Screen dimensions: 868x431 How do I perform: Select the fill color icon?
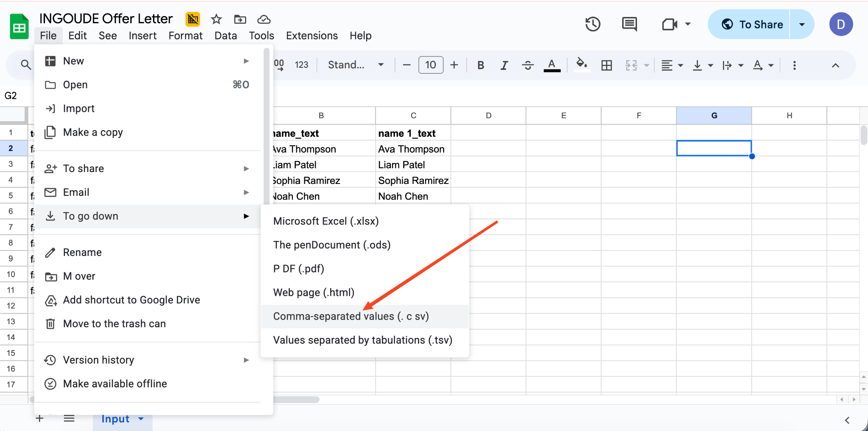[x=581, y=65]
